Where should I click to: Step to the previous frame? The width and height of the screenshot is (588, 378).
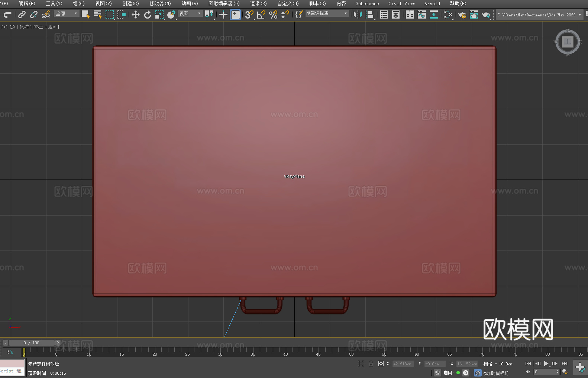(537, 364)
